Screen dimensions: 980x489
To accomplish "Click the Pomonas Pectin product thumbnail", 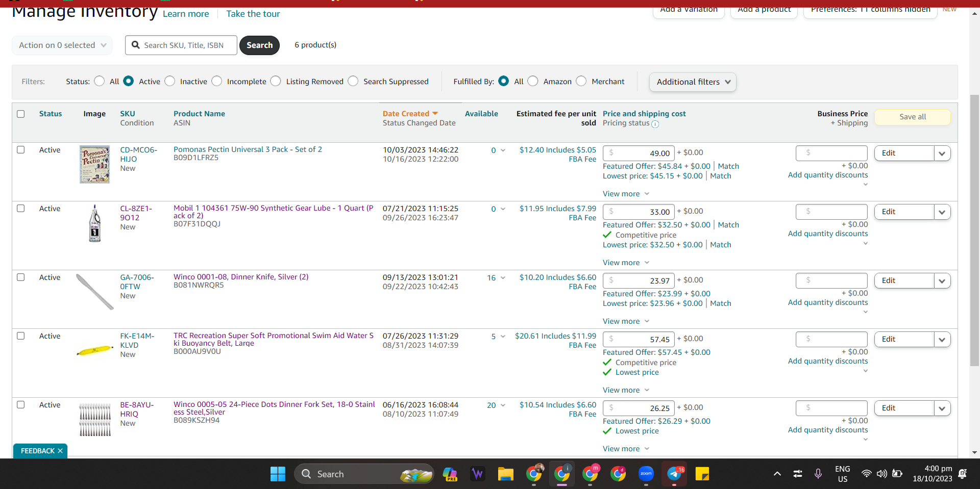I will [95, 165].
